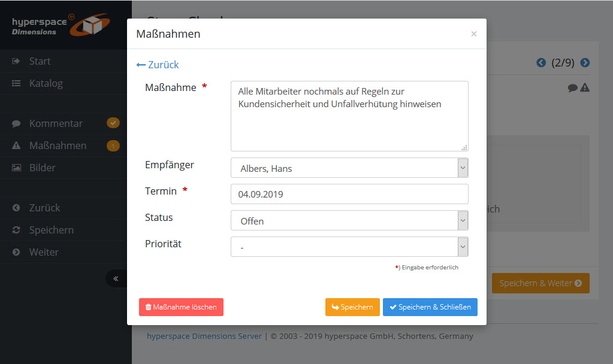
Task: Click the Termin date field
Action: tap(349, 195)
